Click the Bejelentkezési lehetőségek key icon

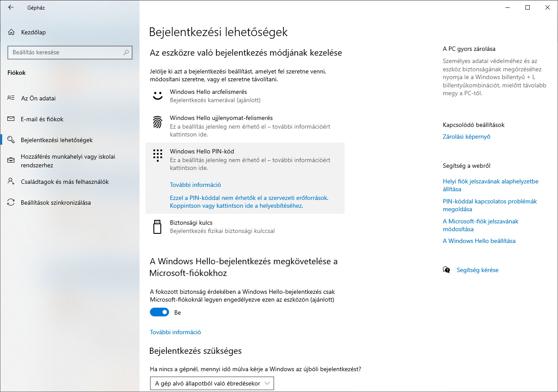click(x=11, y=140)
